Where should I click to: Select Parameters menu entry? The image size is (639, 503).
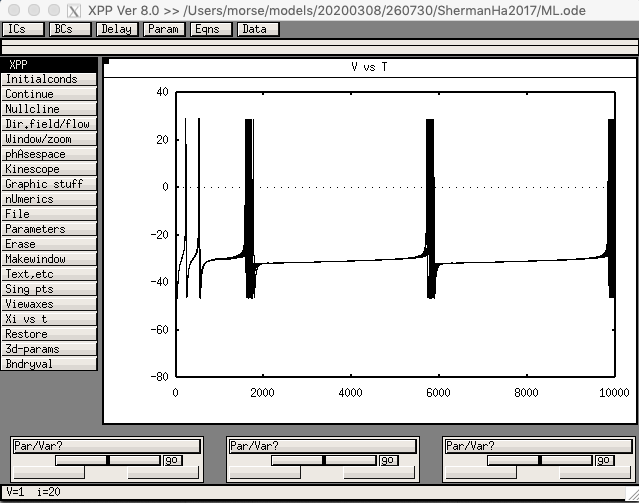click(49, 229)
